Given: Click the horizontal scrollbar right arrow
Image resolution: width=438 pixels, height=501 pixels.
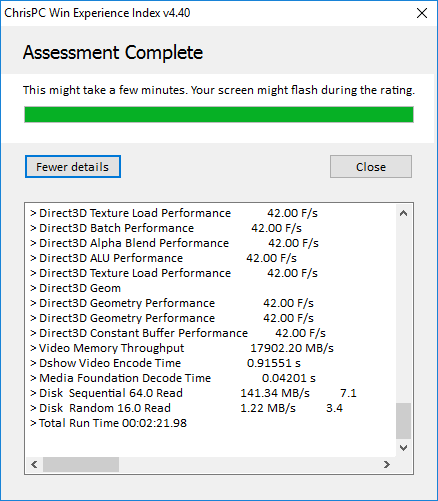Looking at the screenshot, I should (x=387, y=464).
